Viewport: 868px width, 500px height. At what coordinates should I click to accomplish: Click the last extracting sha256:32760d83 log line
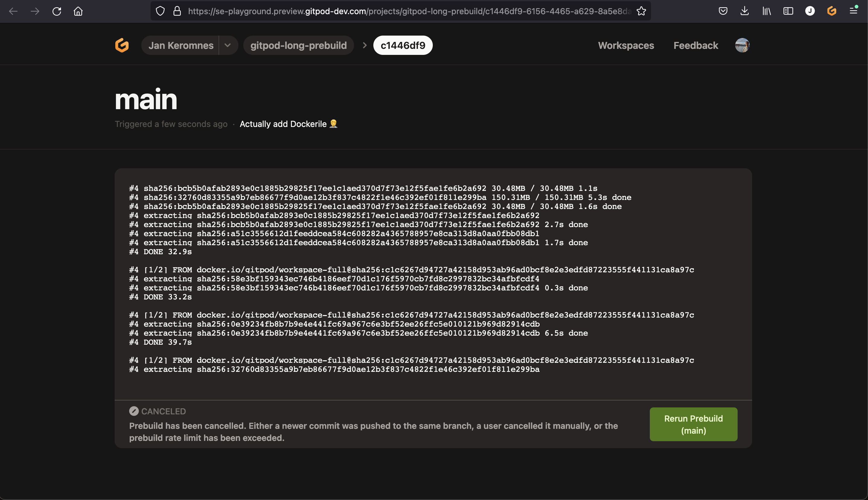coord(334,369)
